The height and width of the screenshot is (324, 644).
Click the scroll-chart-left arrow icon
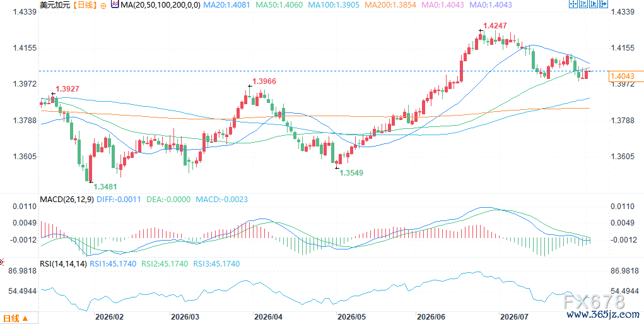pos(583,4)
